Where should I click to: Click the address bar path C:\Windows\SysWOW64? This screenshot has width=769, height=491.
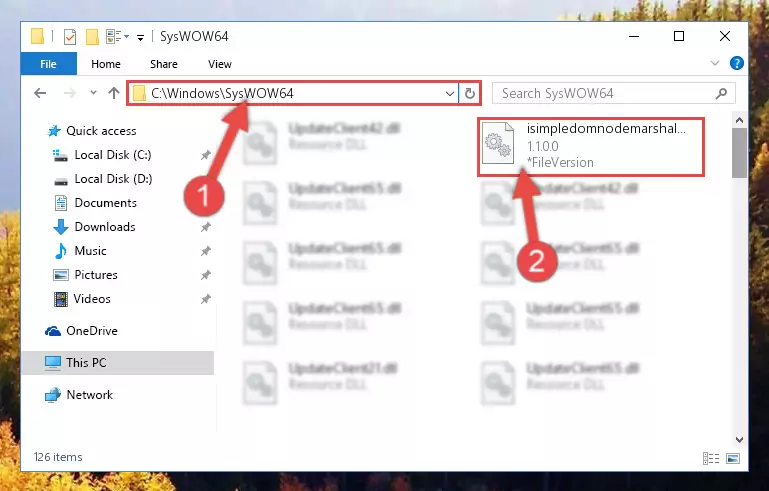click(222, 93)
